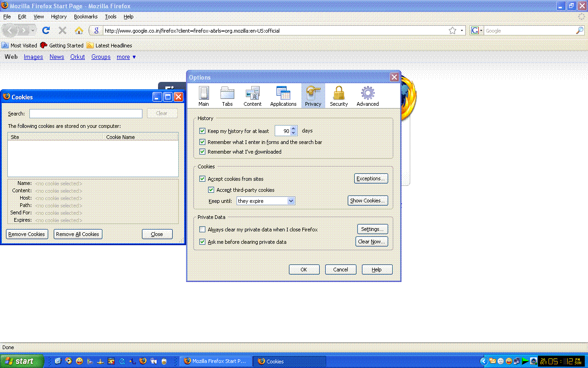Viewport: 588px width, 368px height.
Task: Go to the Home page icon
Action: (79, 30)
